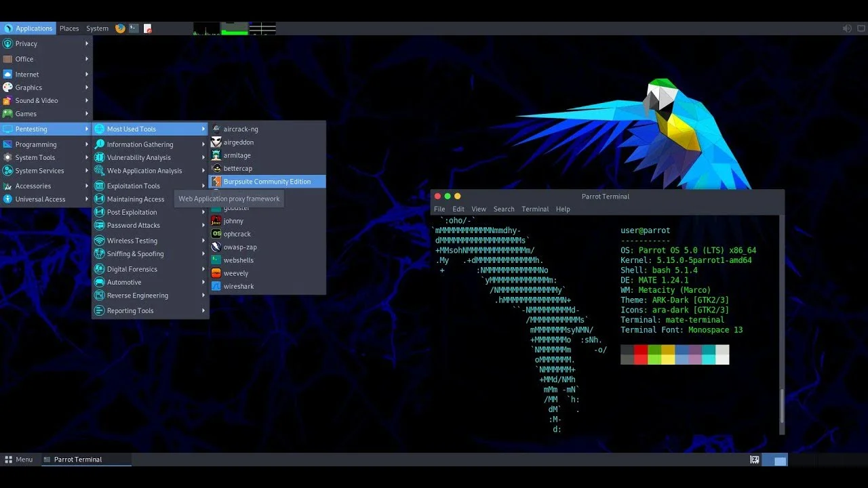Open the webshells entry
The image size is (868, 488).
[x=267, y=260]
